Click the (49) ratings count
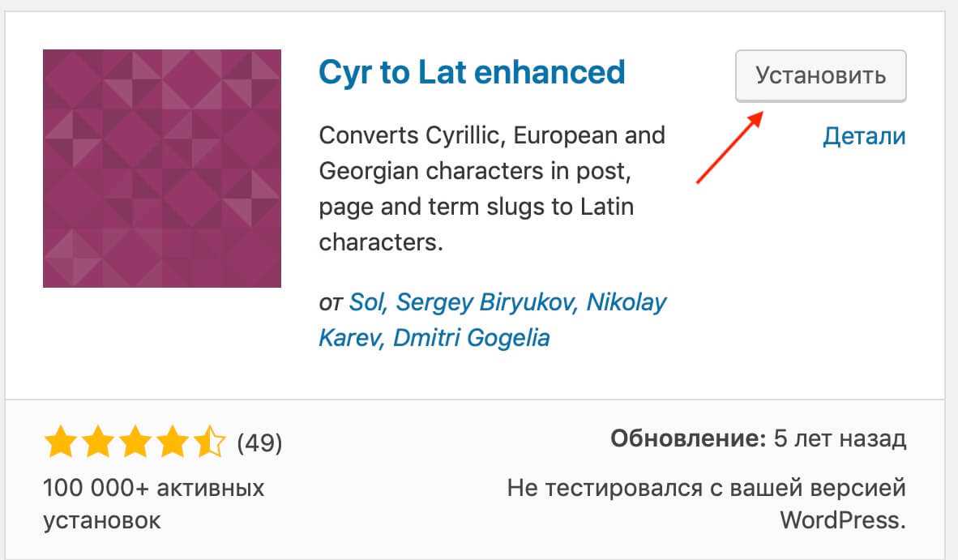 [259, 442]
